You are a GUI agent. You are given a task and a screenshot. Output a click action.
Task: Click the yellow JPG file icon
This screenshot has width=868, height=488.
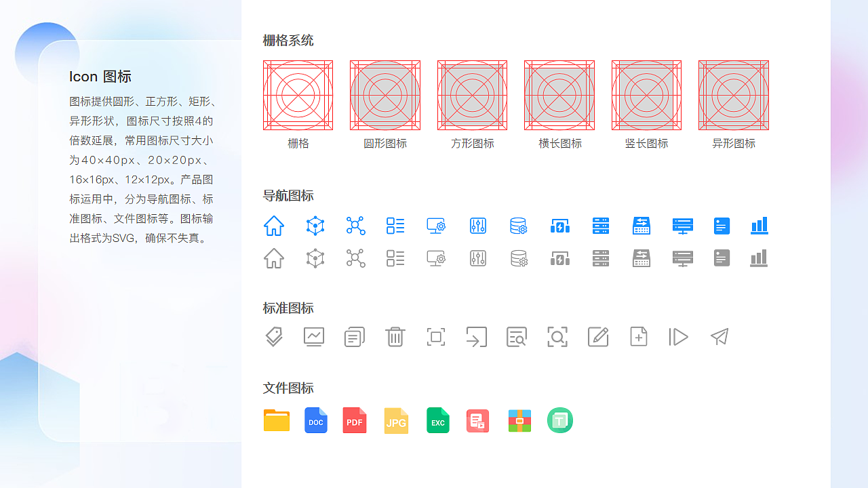pos(396,420)
